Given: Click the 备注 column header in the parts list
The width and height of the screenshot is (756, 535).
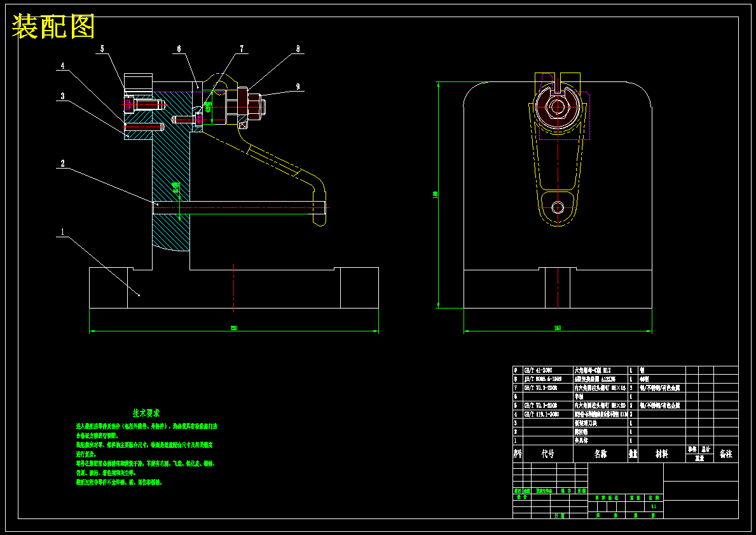Looking at the screenshot, I should tap(725, 454).
